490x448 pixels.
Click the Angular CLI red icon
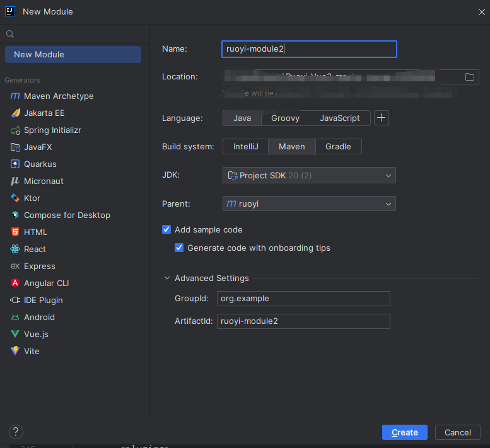point(15,283)
